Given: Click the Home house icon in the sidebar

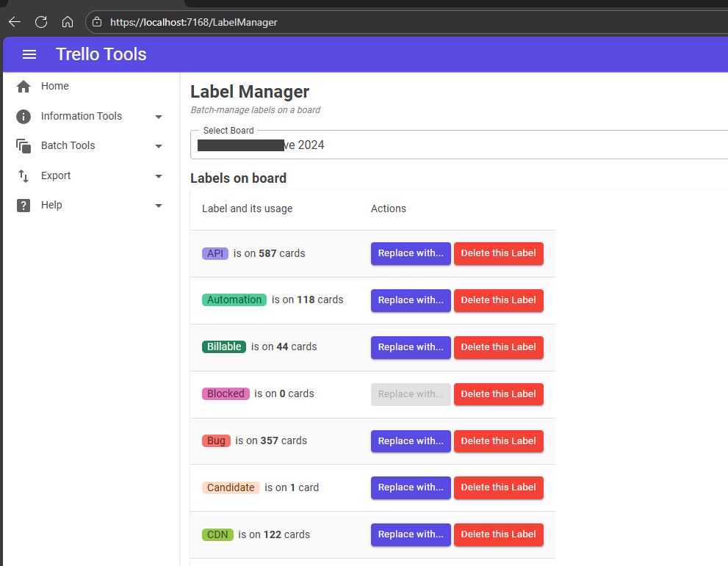Looking at the screenshot, I should [x=23, y=86].
